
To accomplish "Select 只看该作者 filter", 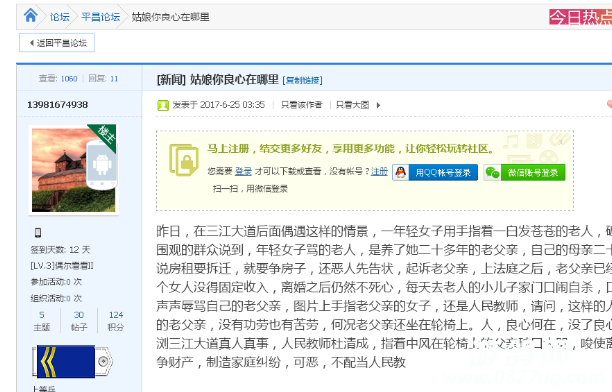I will [x=302, y=105].
